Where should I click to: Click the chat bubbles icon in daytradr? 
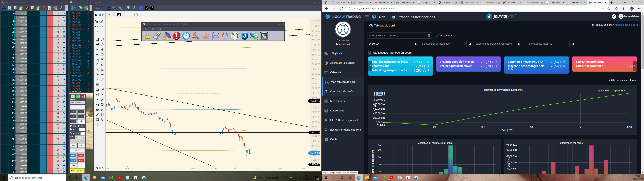coord(254,36)
